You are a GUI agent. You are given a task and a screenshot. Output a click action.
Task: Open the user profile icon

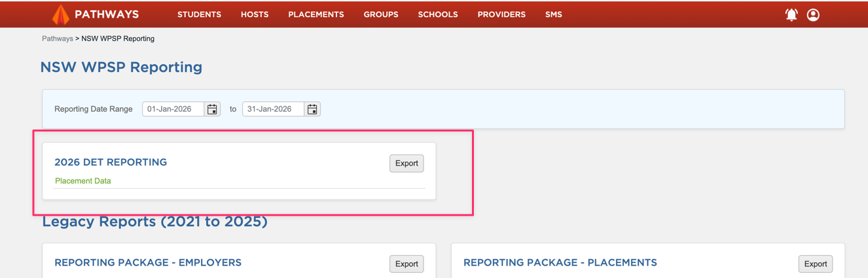click(x=813, y=14)
